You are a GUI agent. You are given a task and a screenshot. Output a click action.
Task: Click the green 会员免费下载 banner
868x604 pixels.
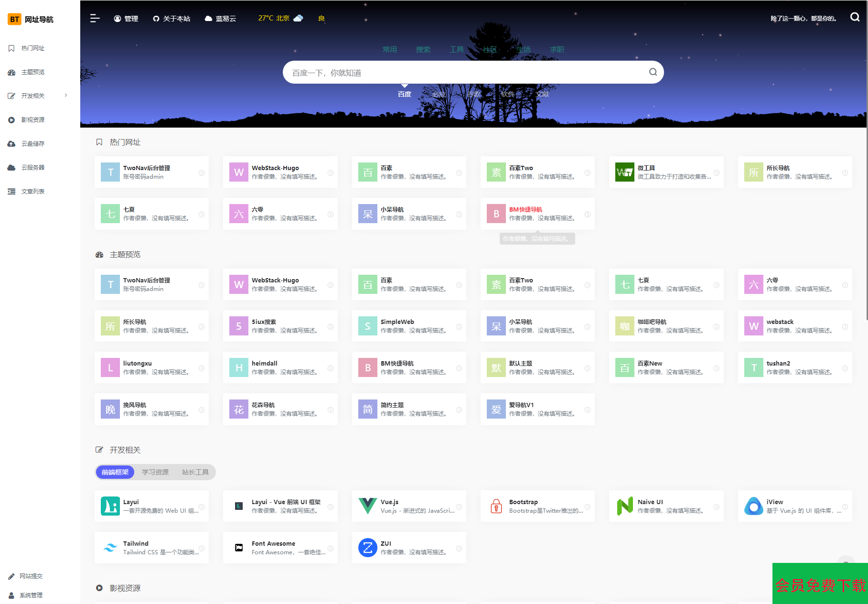tap(820, 584)
